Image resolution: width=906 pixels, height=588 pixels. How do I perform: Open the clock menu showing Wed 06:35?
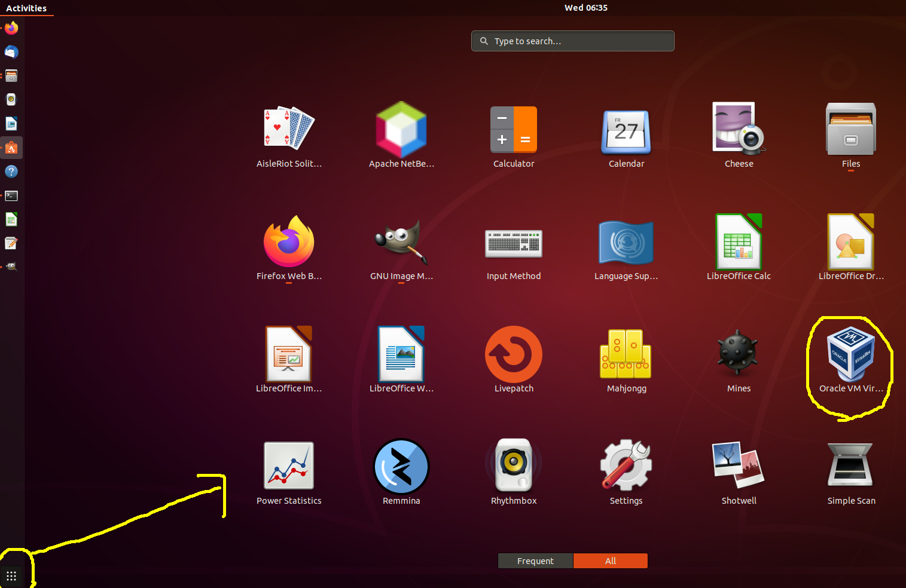point(586,8)
